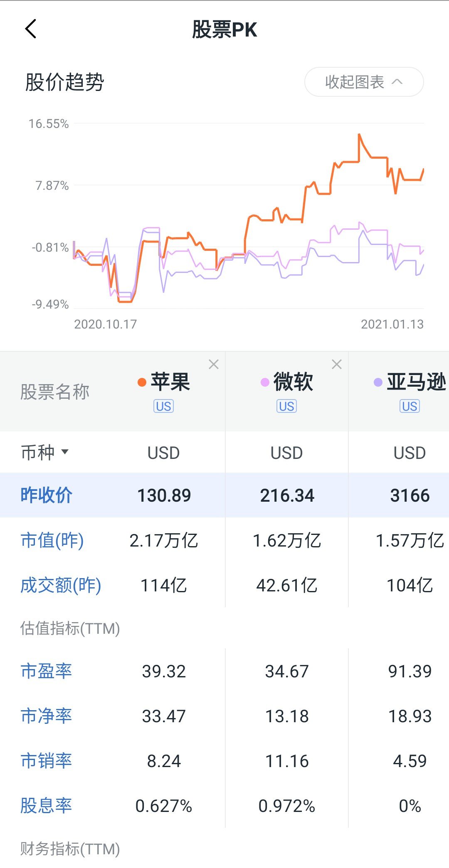Tap the US market tag under 苹果
Screen dimensions: 449x868
(x=163, y=406)
